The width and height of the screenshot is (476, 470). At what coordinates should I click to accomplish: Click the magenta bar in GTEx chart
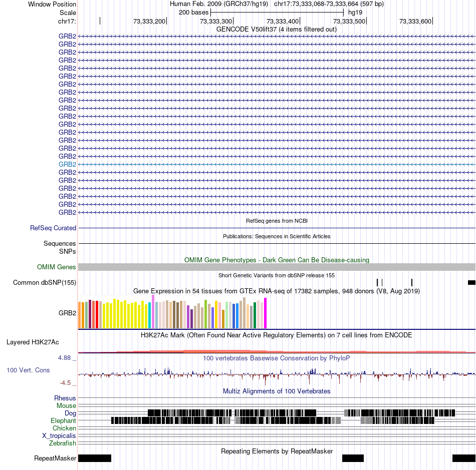click(x=266, y=313)
